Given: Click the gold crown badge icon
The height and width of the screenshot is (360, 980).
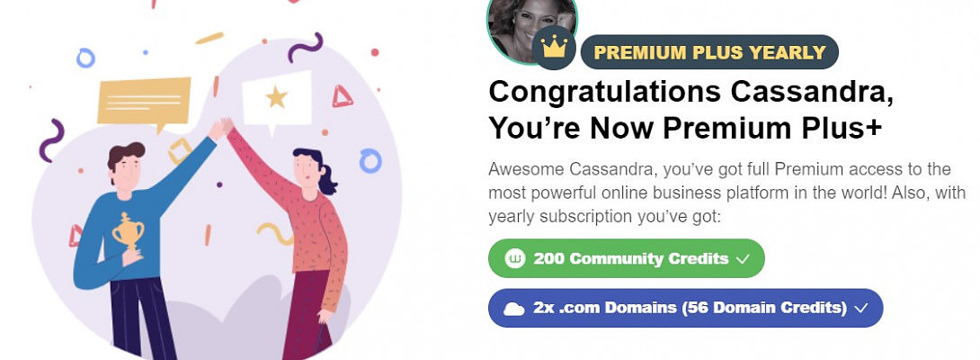Looking at the screenshot, I should click(555, 49).
